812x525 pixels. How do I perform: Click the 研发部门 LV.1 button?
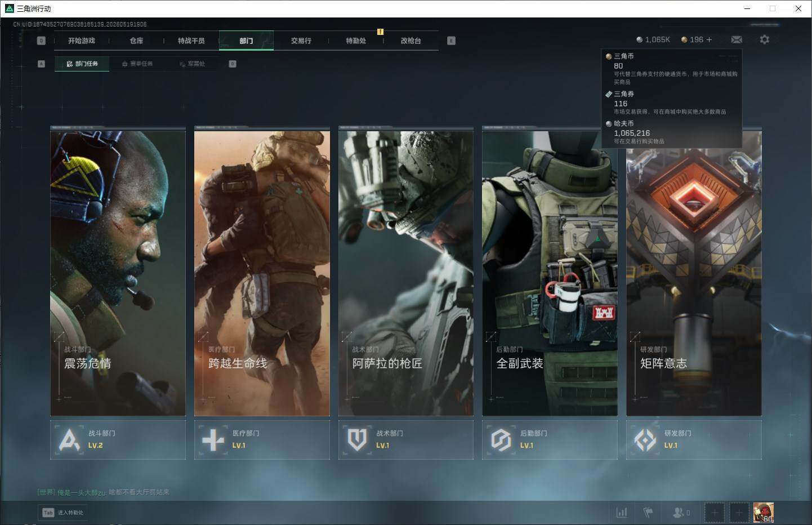(x=694, y=439)
